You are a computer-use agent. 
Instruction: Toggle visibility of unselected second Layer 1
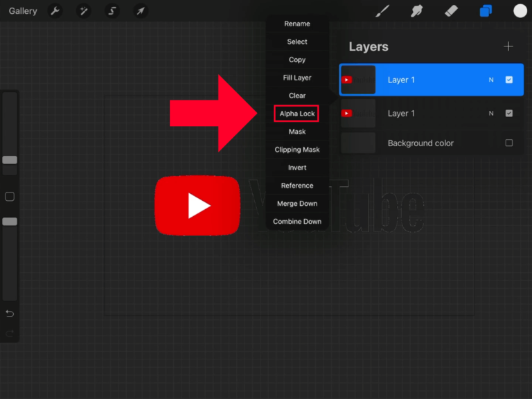[508, 114]
